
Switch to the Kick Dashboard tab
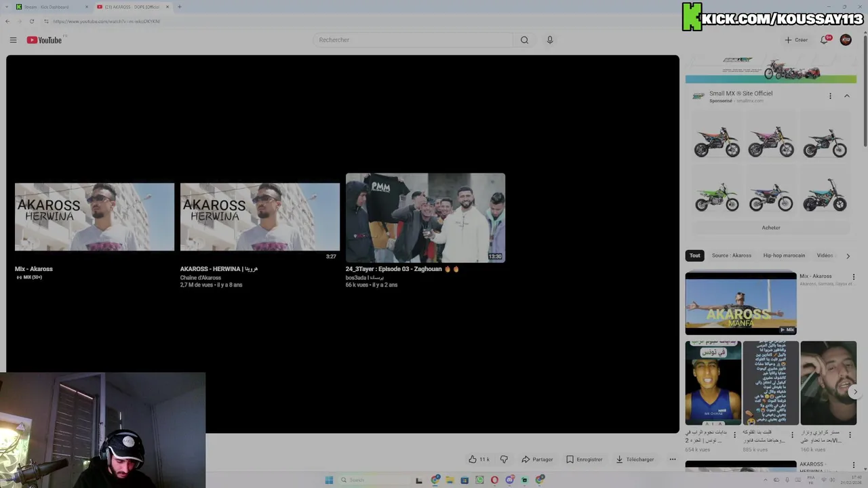51,7
